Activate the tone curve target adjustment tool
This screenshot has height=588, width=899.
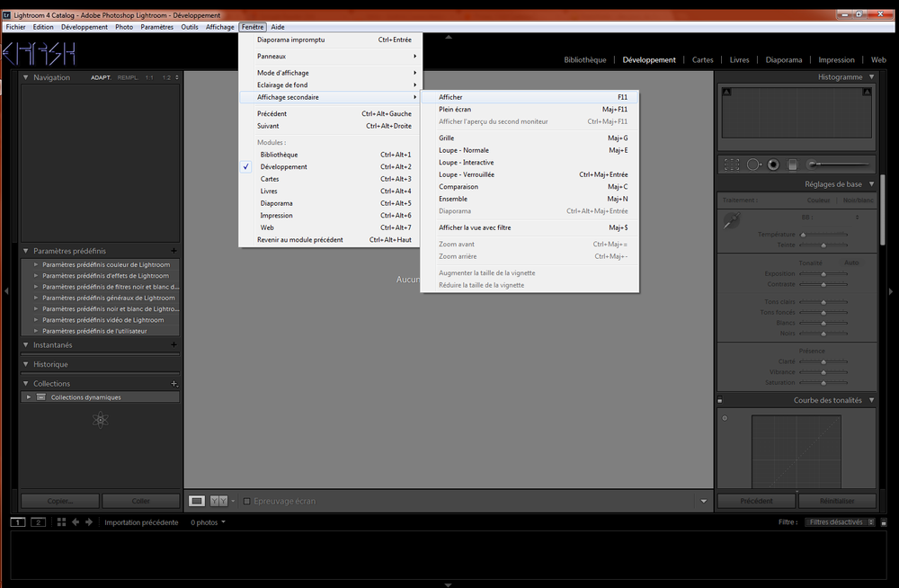pos(725,418)
